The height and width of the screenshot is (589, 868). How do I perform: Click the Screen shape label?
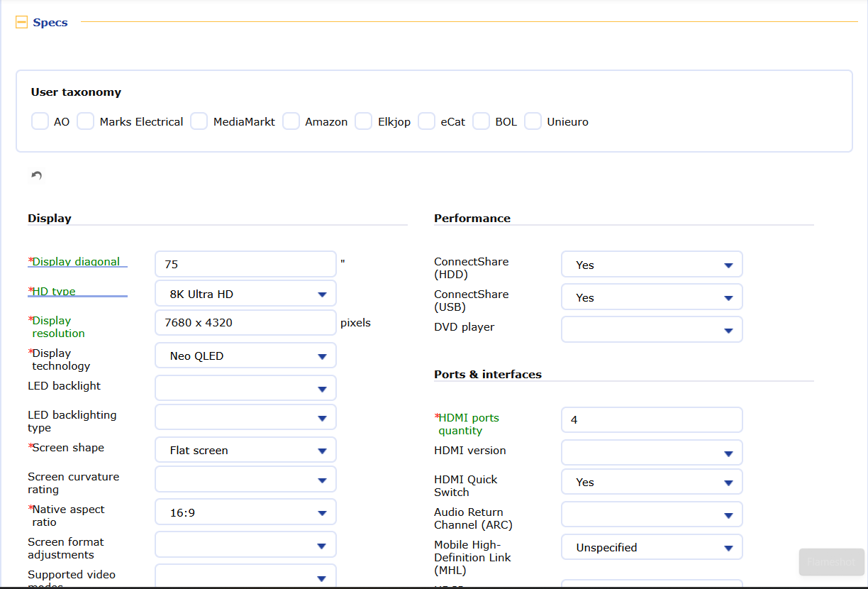click(x=68, y=448)
